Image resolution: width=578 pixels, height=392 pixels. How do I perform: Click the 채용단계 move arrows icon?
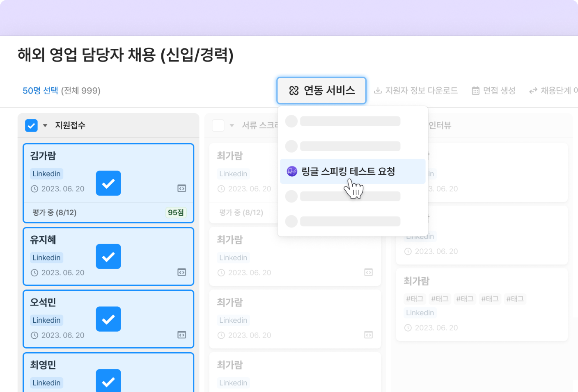click(x=533, y=91)
